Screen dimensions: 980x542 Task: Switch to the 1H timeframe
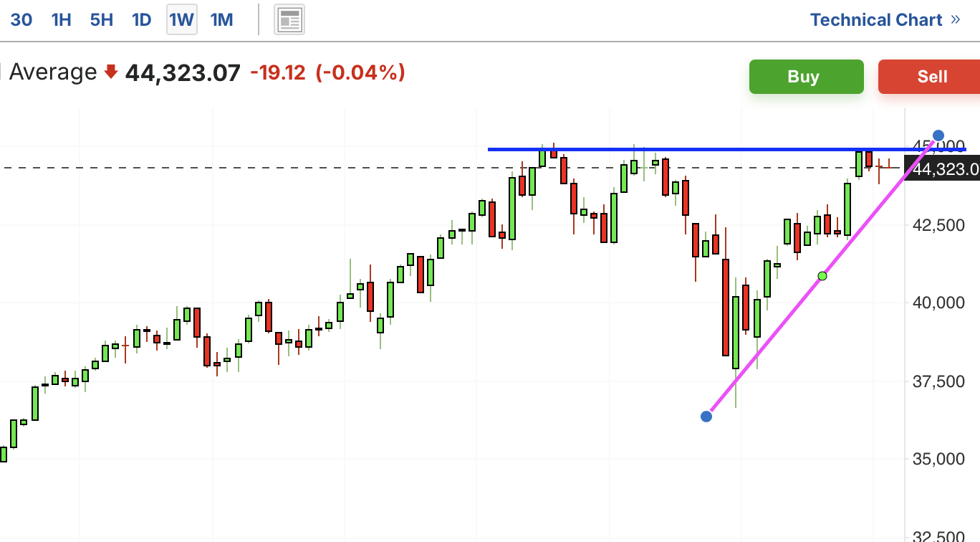(x=62, y=20)
